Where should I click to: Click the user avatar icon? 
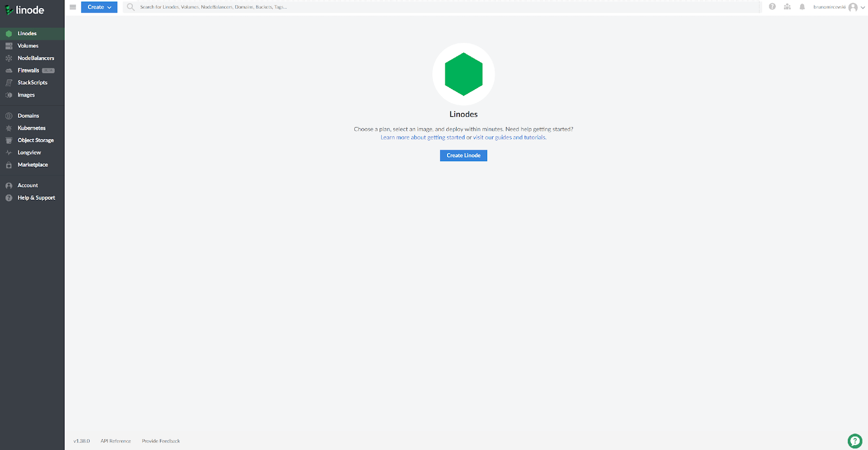tap(853, 7)
